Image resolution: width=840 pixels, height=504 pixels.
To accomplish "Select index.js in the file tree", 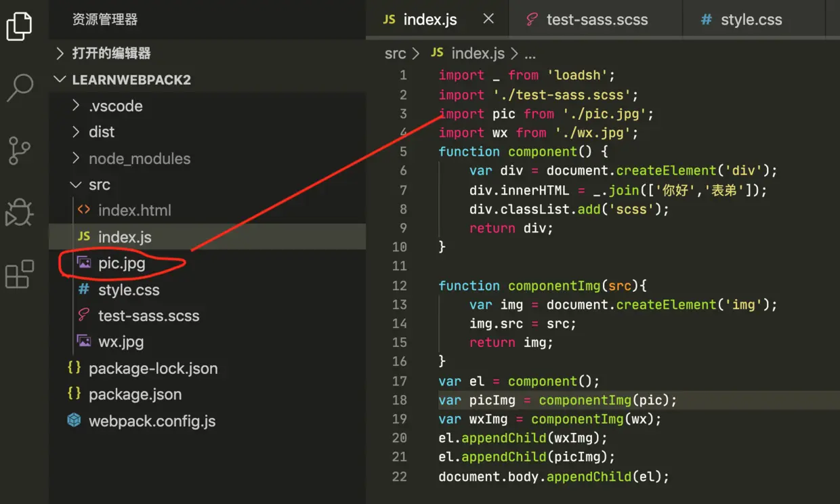I will [x=207, y=236].
